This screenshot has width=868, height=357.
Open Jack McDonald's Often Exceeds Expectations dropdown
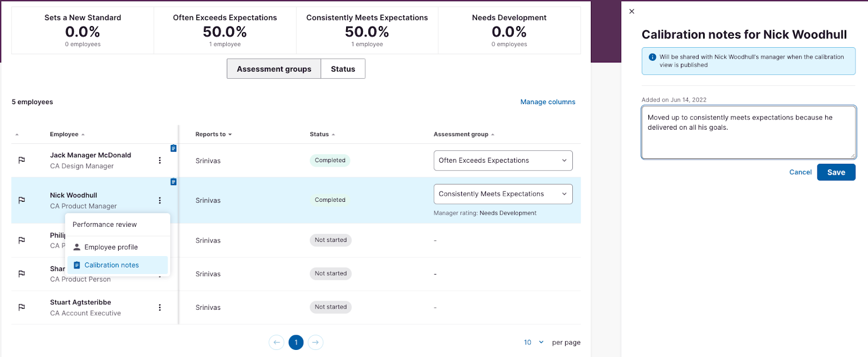coord(503,161)
